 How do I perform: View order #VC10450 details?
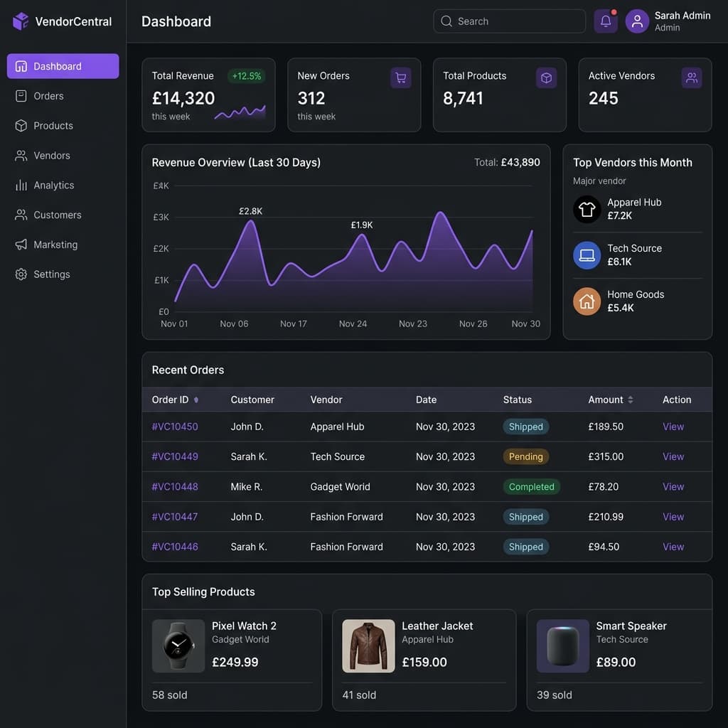click(673, 427)
